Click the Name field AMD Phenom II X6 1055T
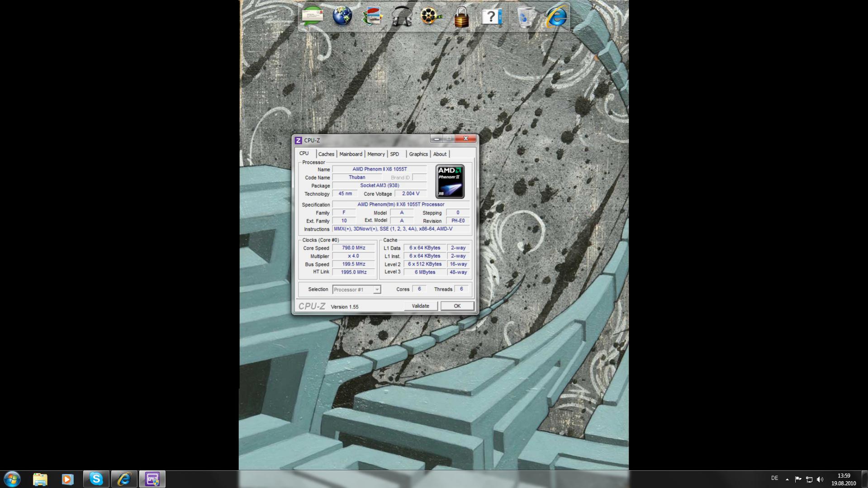The height and width of the screenshot is (488, 868). pyautogui.click(x=379, y=169)
